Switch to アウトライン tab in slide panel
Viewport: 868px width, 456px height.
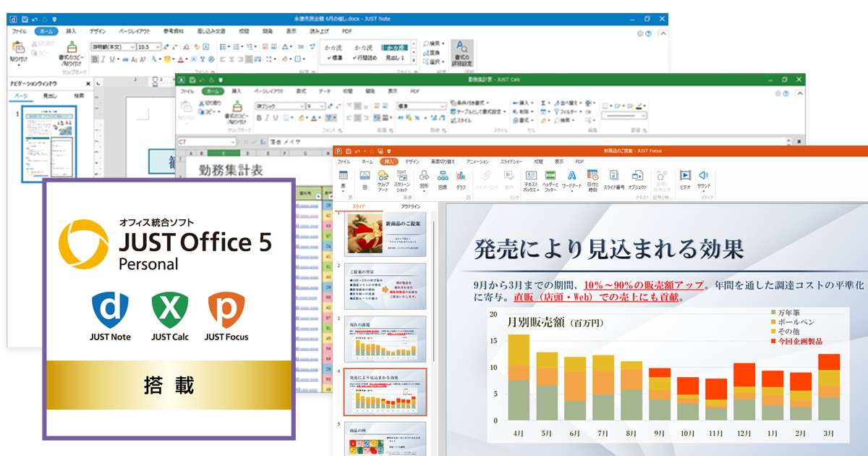(x=409, y=207)
